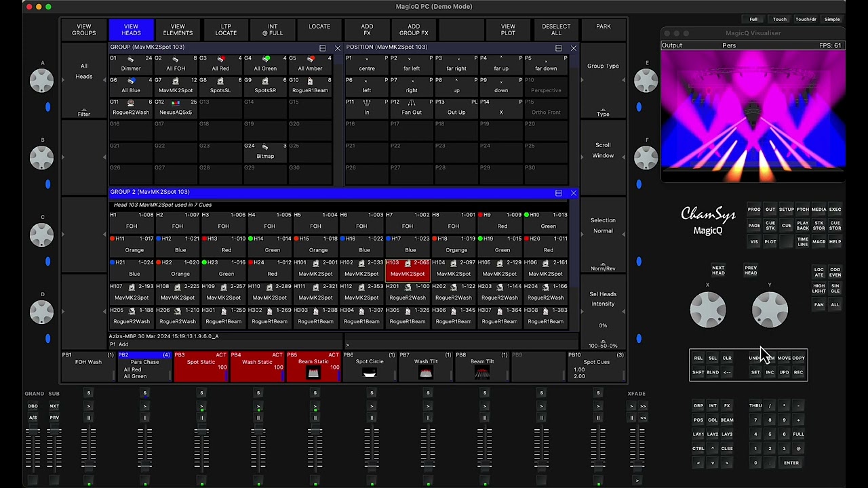Screen dimensions: 868x488
Task: Click the NEXT HEAD button
Action: pos(718,270)
